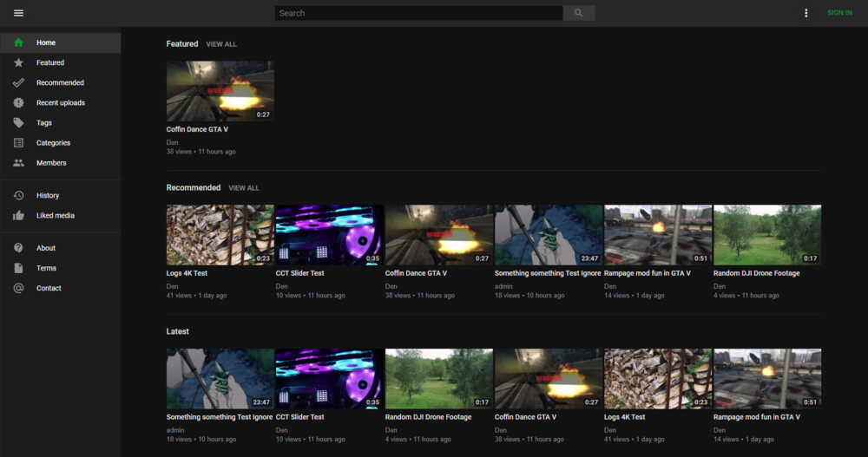Type in the Search input field
Screen dimensions: 868x457
[418, 13]
